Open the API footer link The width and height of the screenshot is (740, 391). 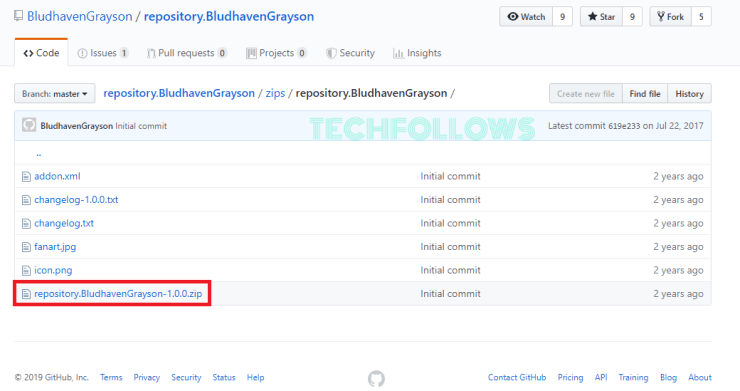601,377
